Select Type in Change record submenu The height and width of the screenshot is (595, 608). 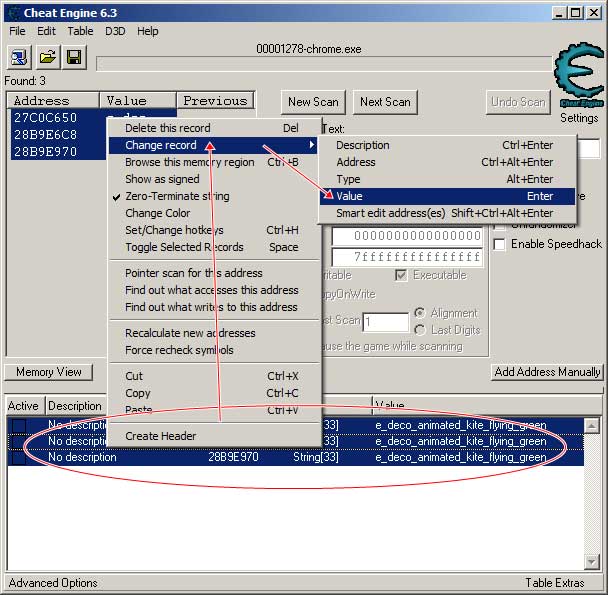pos(447,179)
